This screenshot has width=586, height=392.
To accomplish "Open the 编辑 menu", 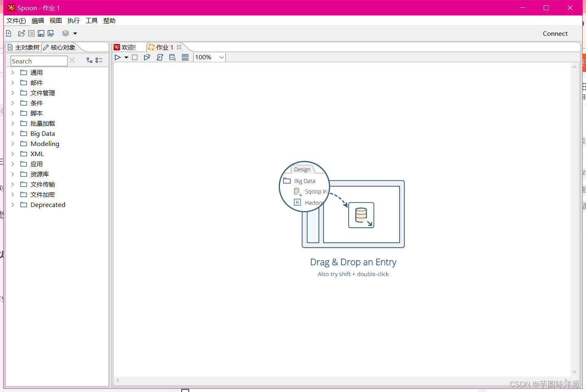I will 38,21.
